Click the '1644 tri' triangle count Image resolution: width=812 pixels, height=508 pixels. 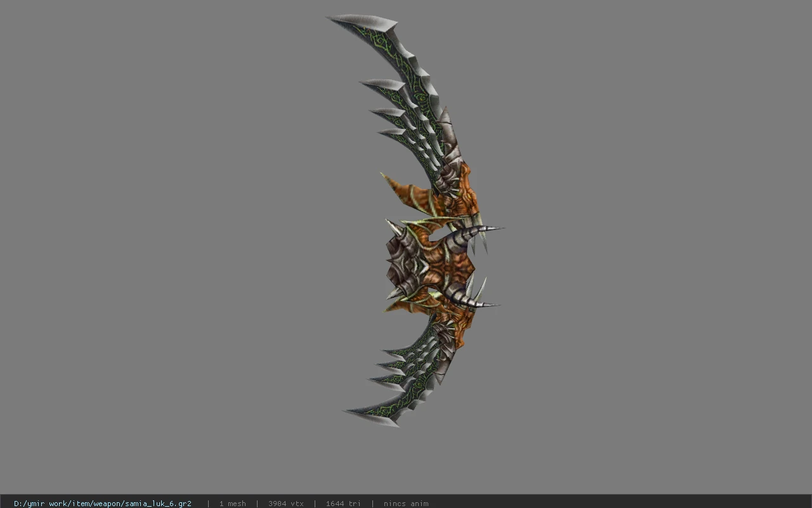pyautogui.click(x=343, y=504)
